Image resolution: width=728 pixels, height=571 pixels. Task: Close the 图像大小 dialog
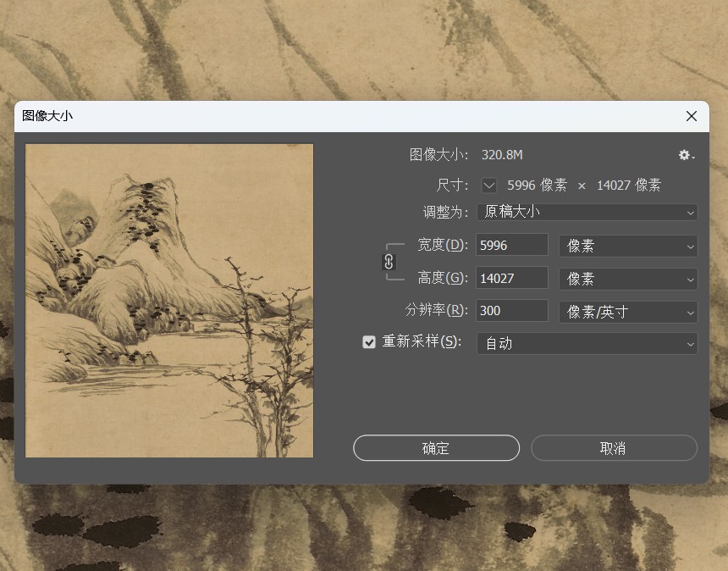pos(692,116)
